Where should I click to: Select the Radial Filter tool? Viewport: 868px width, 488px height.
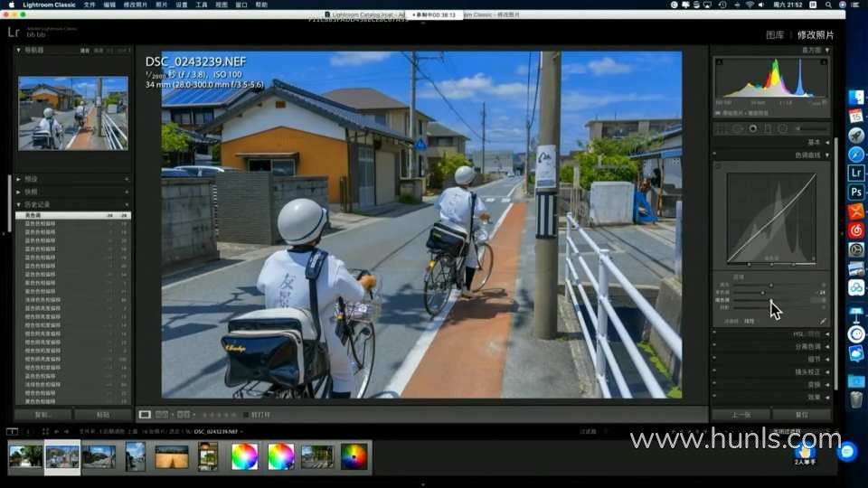(x=783, y=129)
